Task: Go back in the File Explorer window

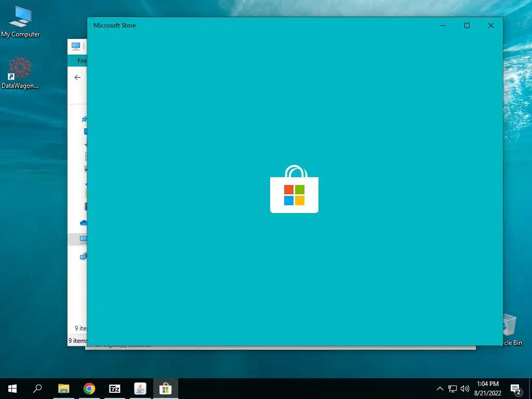Action: coord(77,77)
